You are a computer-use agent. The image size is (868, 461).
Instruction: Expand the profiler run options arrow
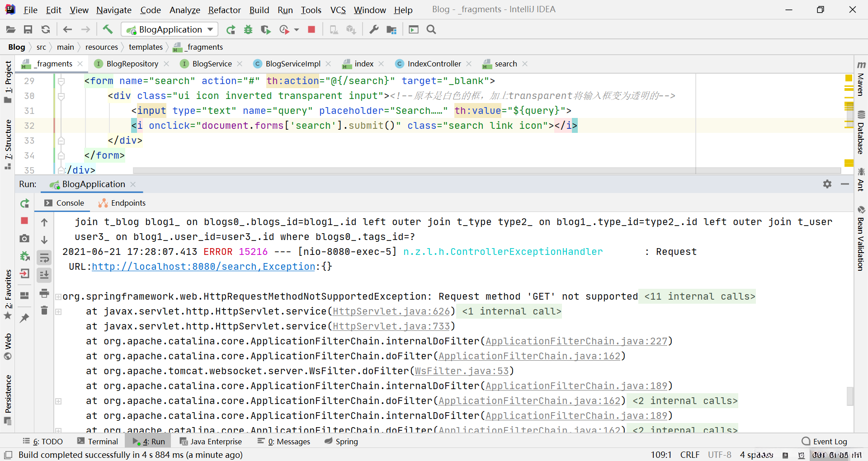297,30
